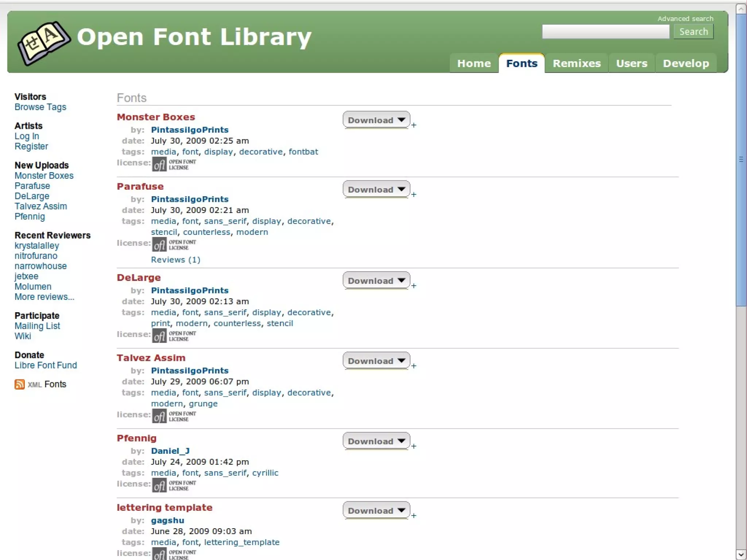Click the OFL license badge for Talvez Assim
Viewport: 747px width, 560px height.
pyautogui.click(x=174, y=416)
